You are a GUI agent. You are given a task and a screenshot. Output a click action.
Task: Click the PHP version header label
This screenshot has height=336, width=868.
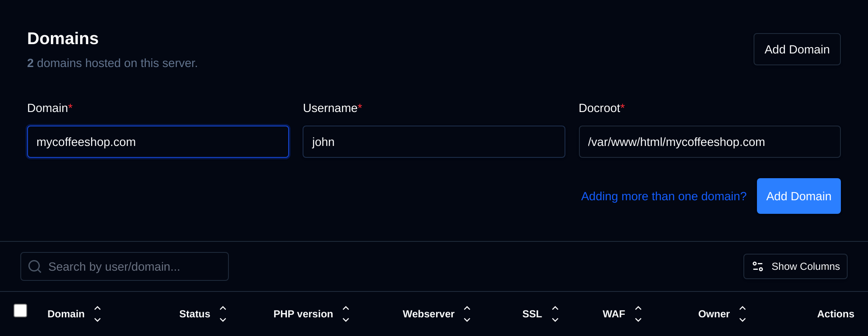click(303, 314)
